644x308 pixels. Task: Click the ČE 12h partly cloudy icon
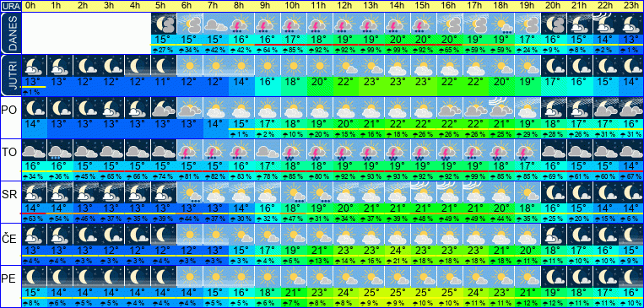[345, 235]
